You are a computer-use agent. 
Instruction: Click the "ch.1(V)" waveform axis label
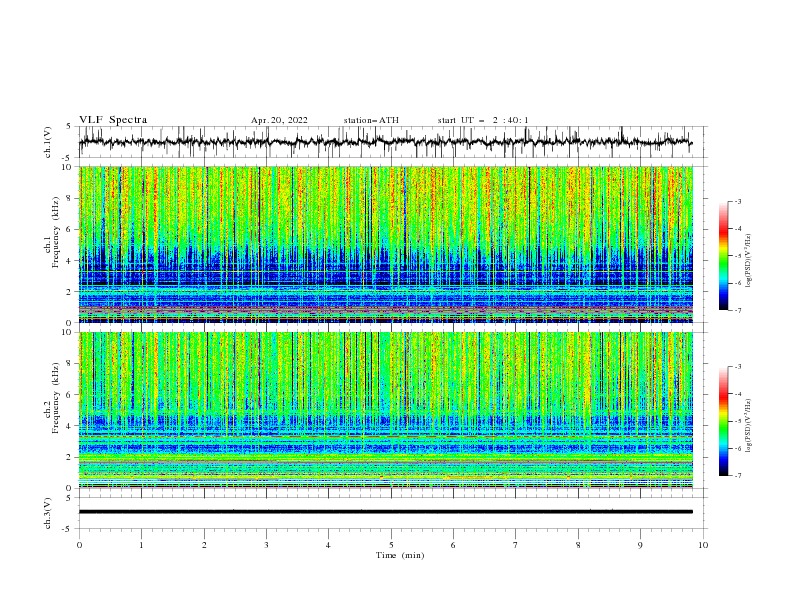click(x=48, y=142)
